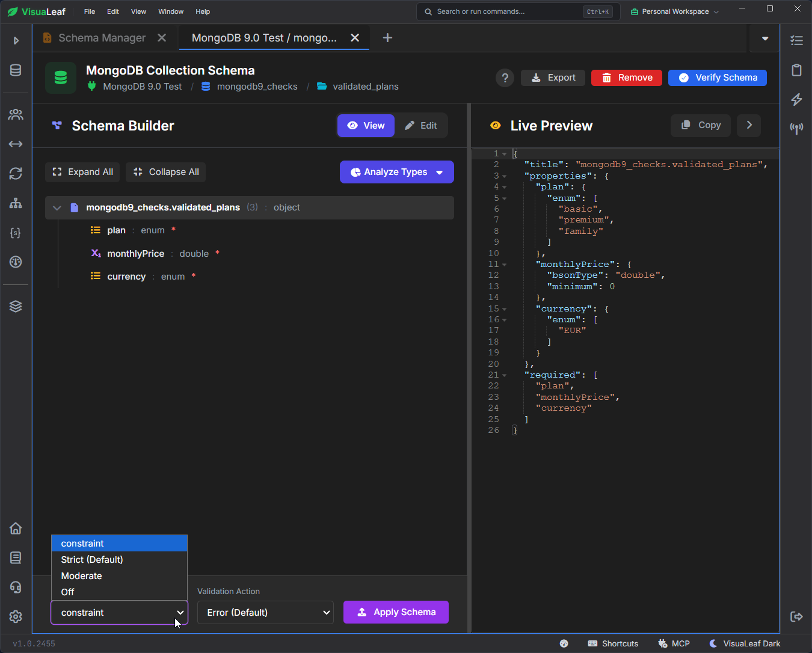Screen dimensions: 812x653
Task: Fold the required array at line 21
Action: coord(504,375)
